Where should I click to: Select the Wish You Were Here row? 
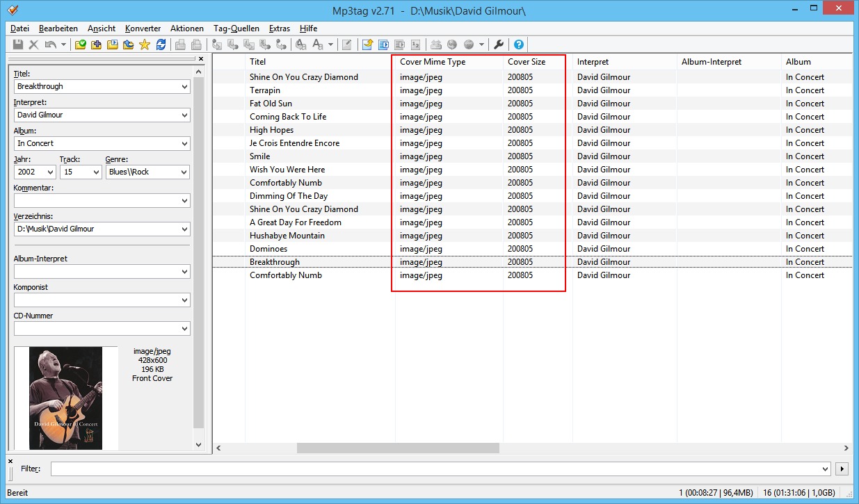pos(287,170)
